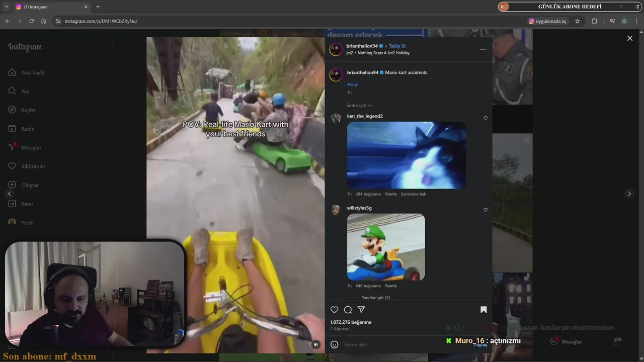Open brianthelion94 profile from header
644x362 pixels.
(x=362, y=46)
